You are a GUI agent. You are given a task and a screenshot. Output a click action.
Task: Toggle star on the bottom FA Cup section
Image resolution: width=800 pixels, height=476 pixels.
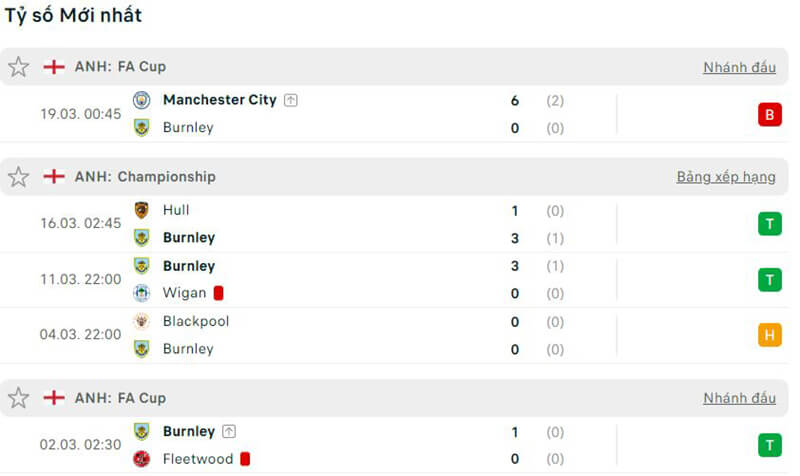click(x=19, y=398)
